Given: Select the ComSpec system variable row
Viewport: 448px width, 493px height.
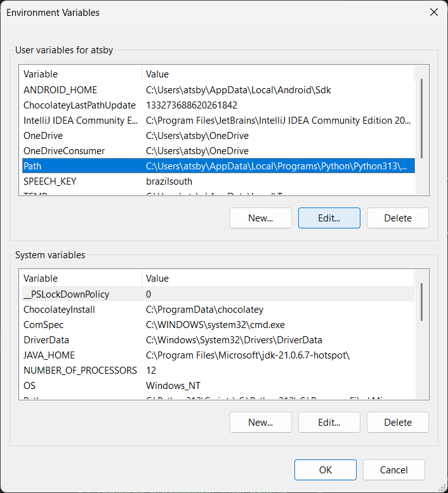Looking at the screenshot, I should [x=43, y=325].
